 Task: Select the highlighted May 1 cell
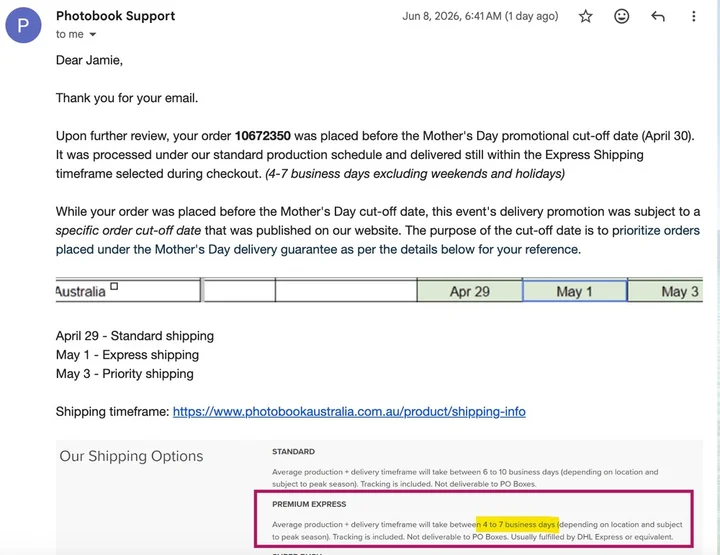click(574, 291)
